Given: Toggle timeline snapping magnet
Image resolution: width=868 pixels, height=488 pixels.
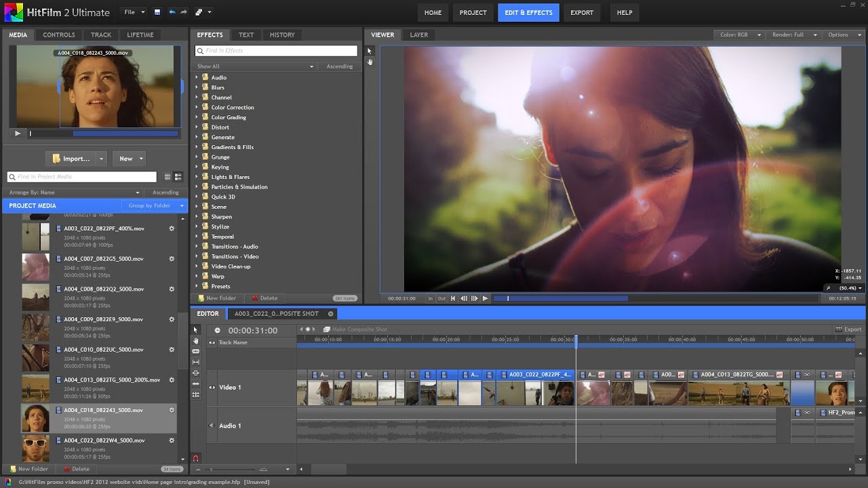Looking at the screenshot, I should (x=196, y=458).
